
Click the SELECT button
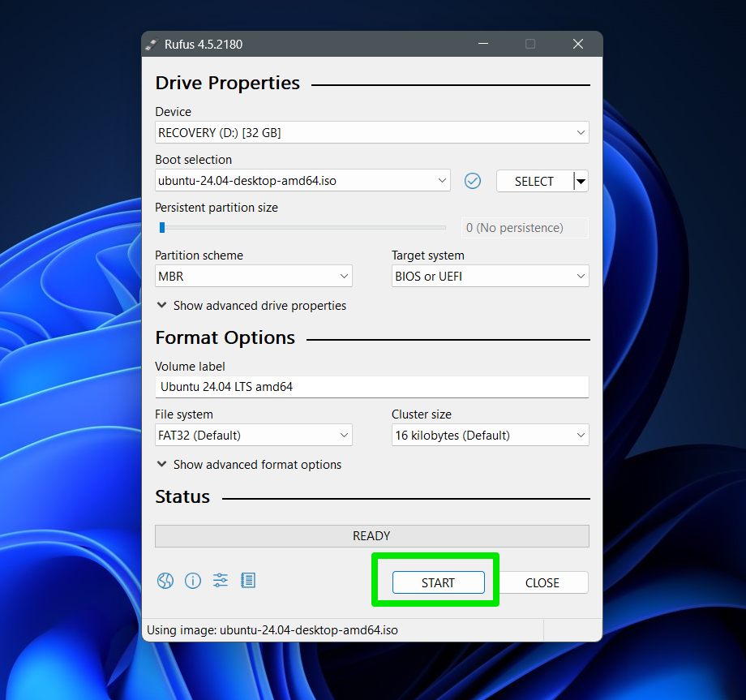(x=534, y=182)
